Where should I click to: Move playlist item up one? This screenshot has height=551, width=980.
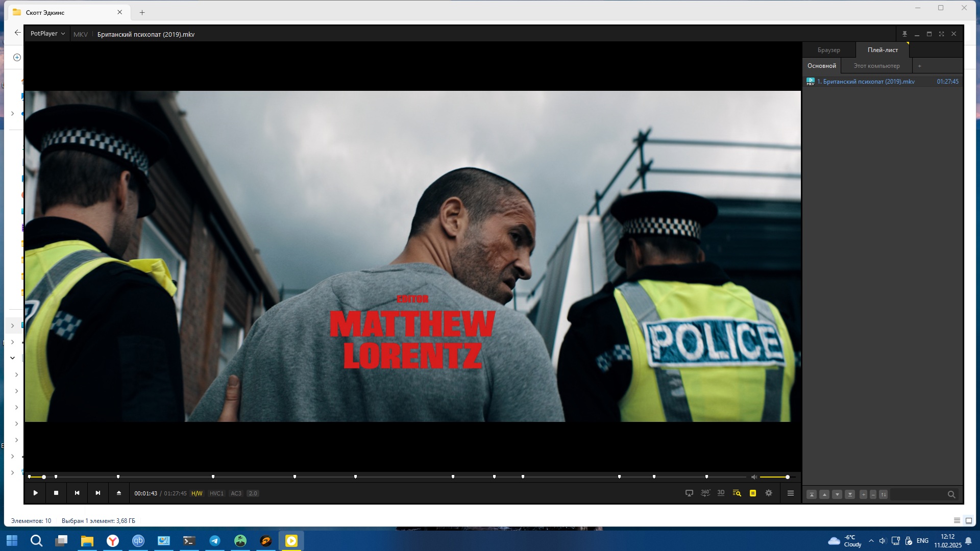(x=824, y=494)
